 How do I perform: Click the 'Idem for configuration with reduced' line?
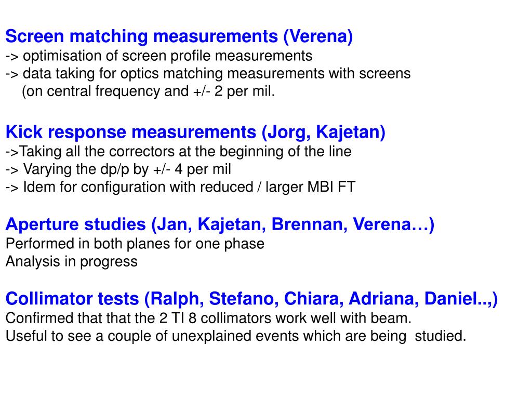tap(180, 187)
